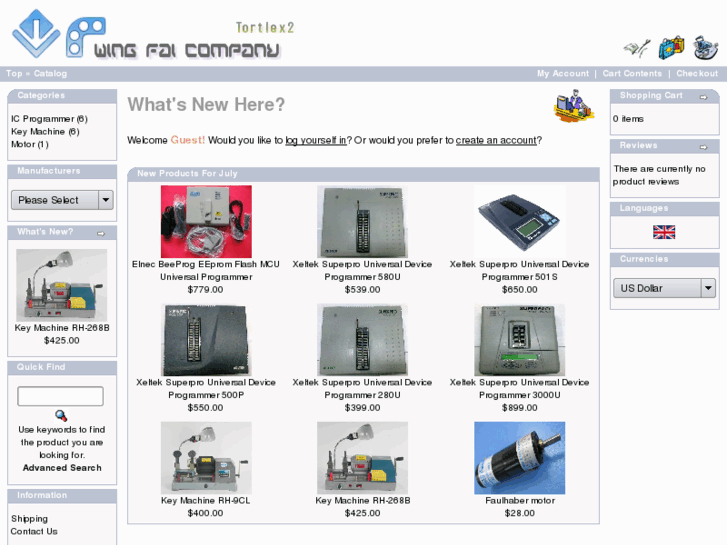Viewport: 727px width, 545px height.
Task: Open Elnec BeeProg programmer thumbnail
Action: pyautogui.click(x=206, y=222)
